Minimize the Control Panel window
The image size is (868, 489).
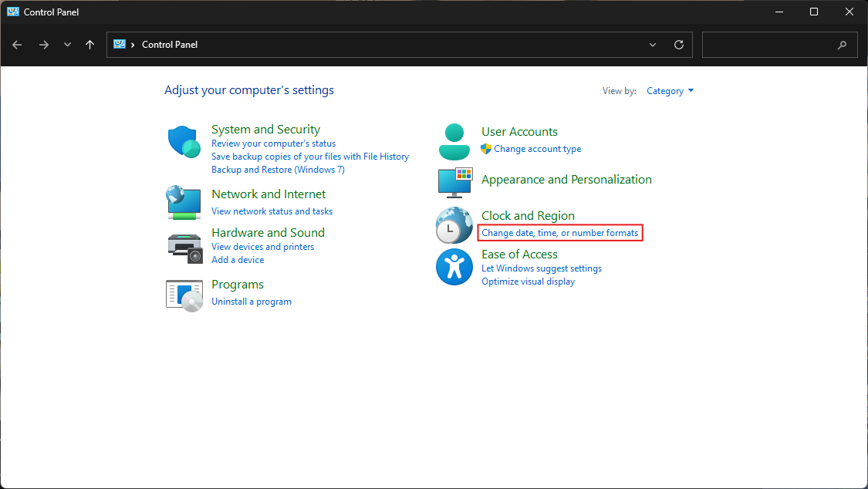[x=778, y=12]
